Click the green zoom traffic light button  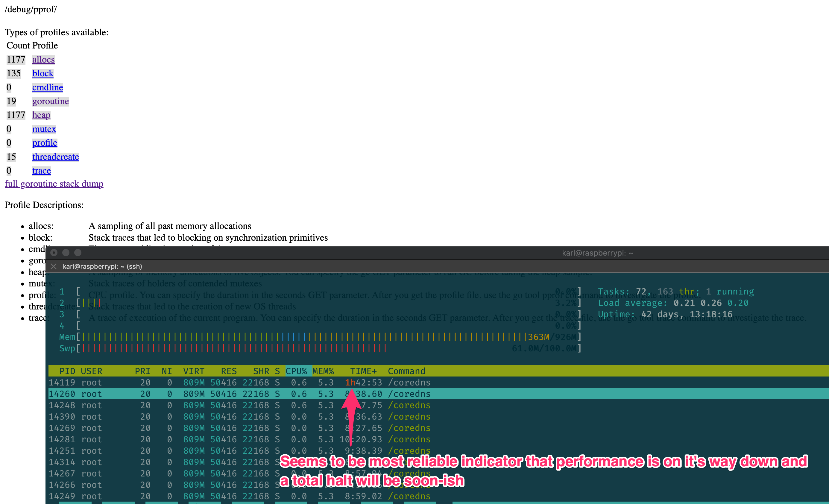(x=78, y=253)
